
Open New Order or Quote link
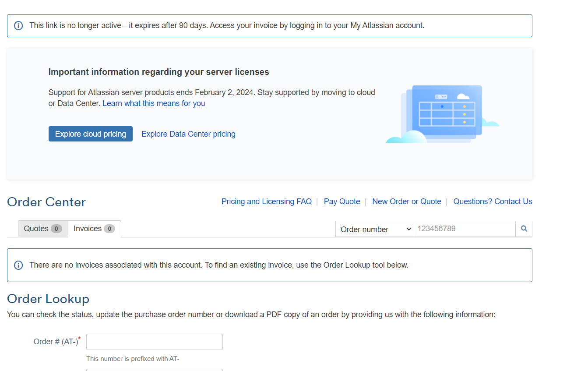tap(407, 201)
